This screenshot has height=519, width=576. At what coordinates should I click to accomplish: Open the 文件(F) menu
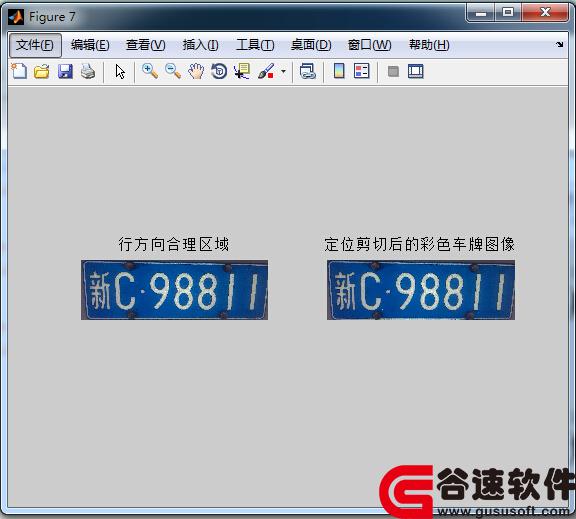pos(35,45)
